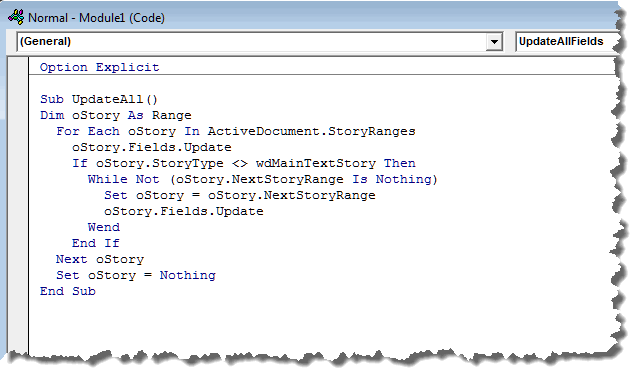Open the UpdateAllFields procedure combo box
The width and height of the screenshot is (641, 379).
point(567,42)
